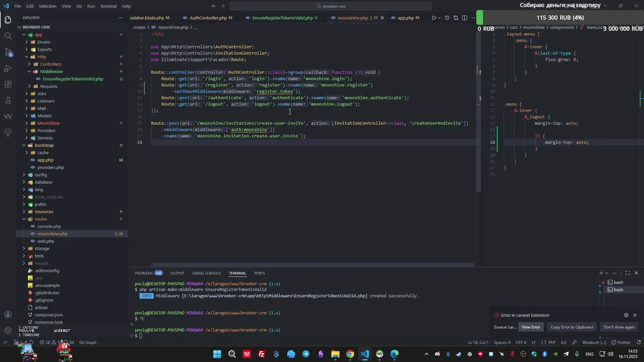Open the Search view in activity bar
The height and width of the screenshot is (362, 644).
coord(8,36)
